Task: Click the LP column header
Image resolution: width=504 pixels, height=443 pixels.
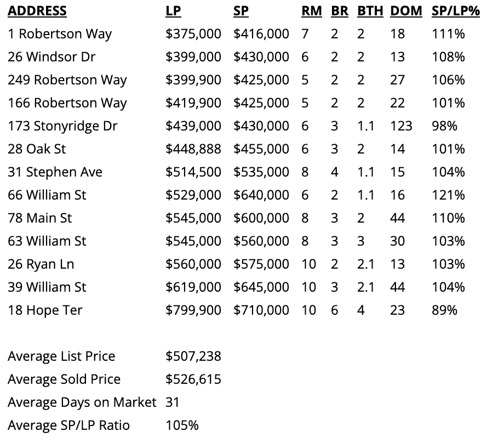Action: [173, 11]
